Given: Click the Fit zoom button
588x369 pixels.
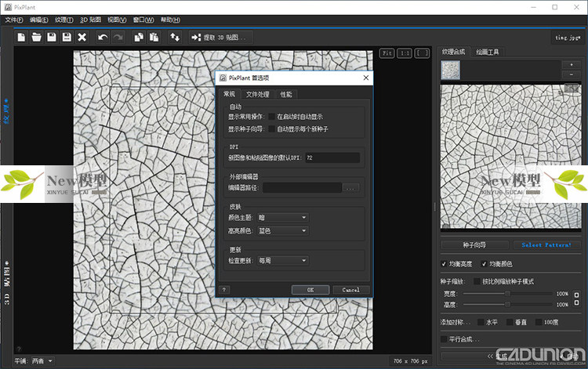Looking at the screenshot, I should [387, 53].
